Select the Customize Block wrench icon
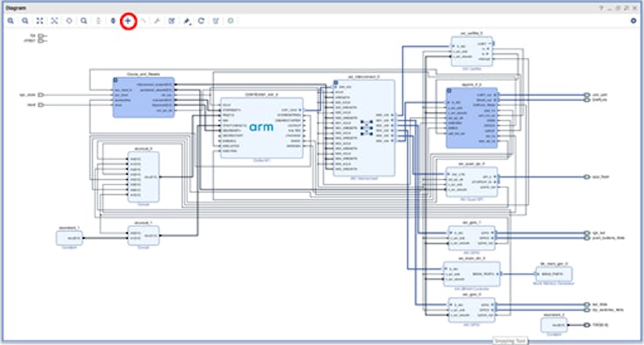This screenshot has height=345, width=644. [157, 21]
